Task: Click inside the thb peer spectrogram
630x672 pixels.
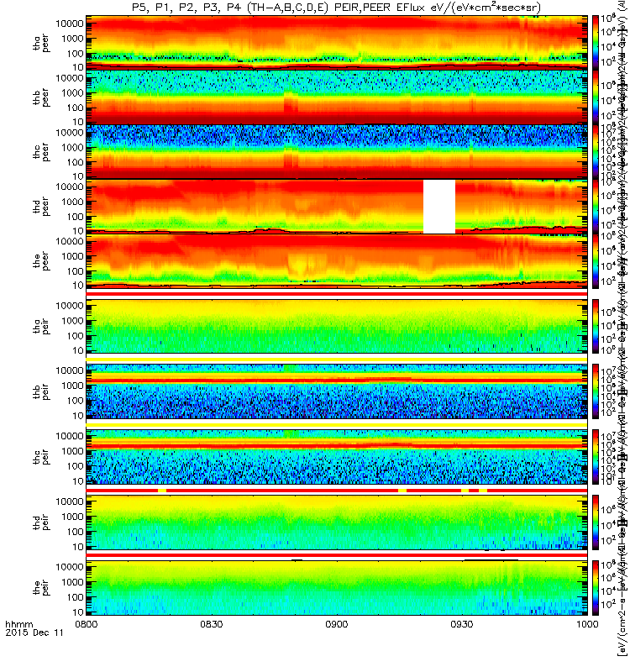Action: tap(337, 97)
